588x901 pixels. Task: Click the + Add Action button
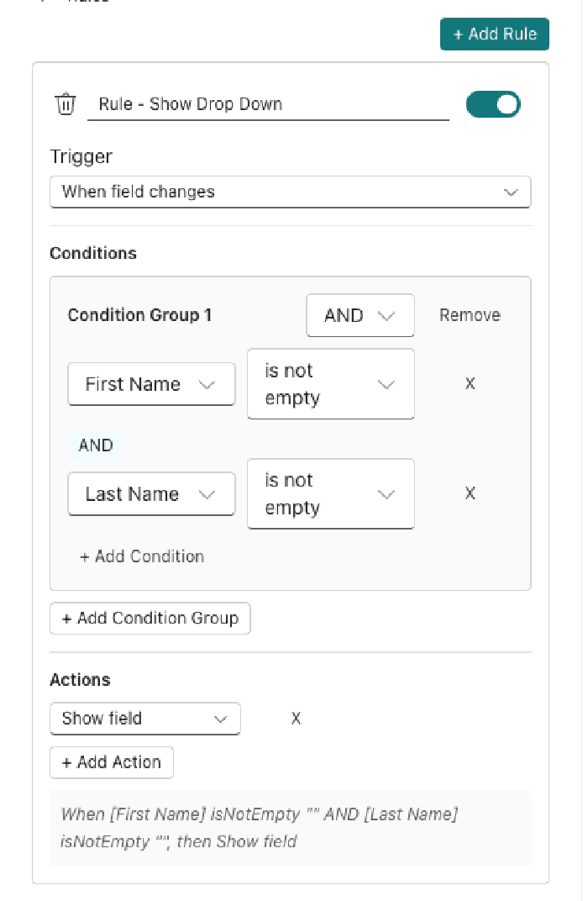click(111, 762)
